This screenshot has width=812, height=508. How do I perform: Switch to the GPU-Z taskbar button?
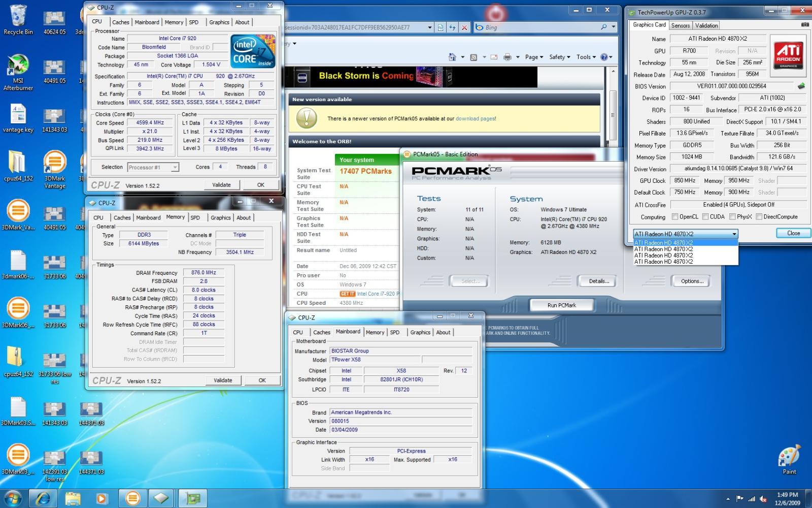(192, 498)
